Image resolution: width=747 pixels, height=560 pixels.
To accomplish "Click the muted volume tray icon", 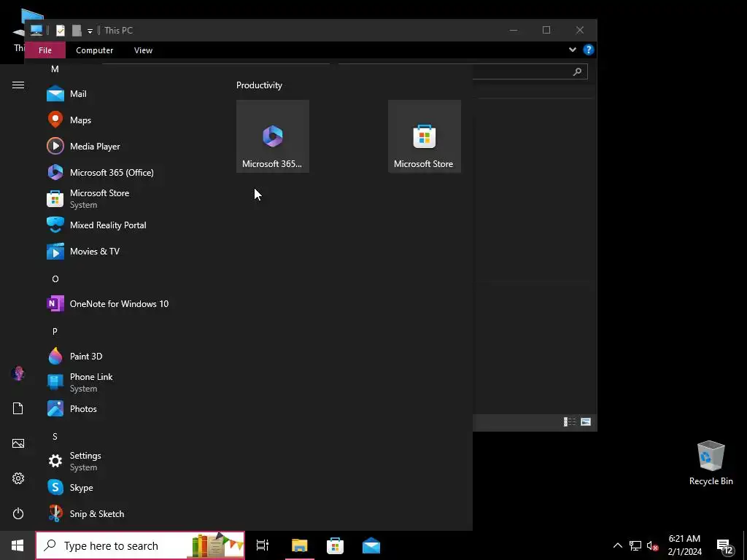I will [x=652, y=545].
